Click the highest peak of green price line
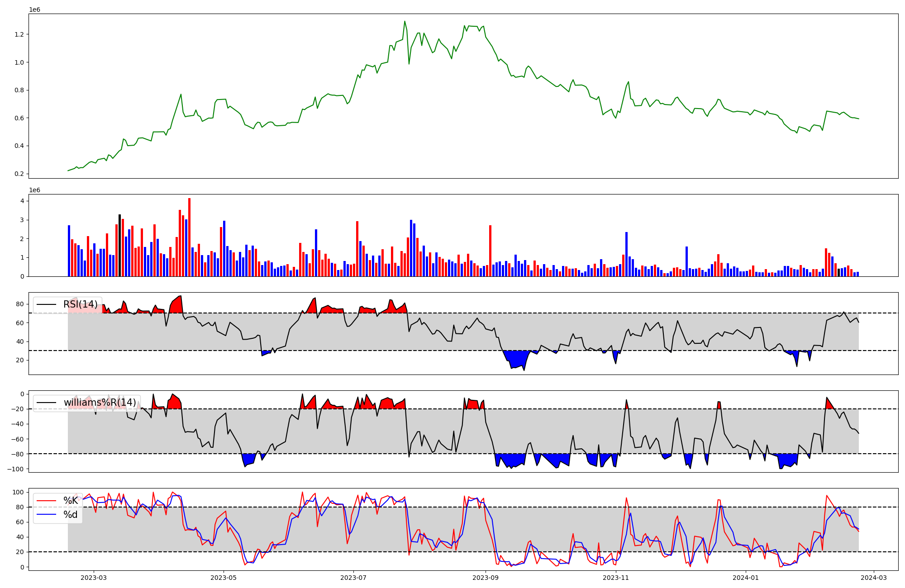 coord(405,22)
